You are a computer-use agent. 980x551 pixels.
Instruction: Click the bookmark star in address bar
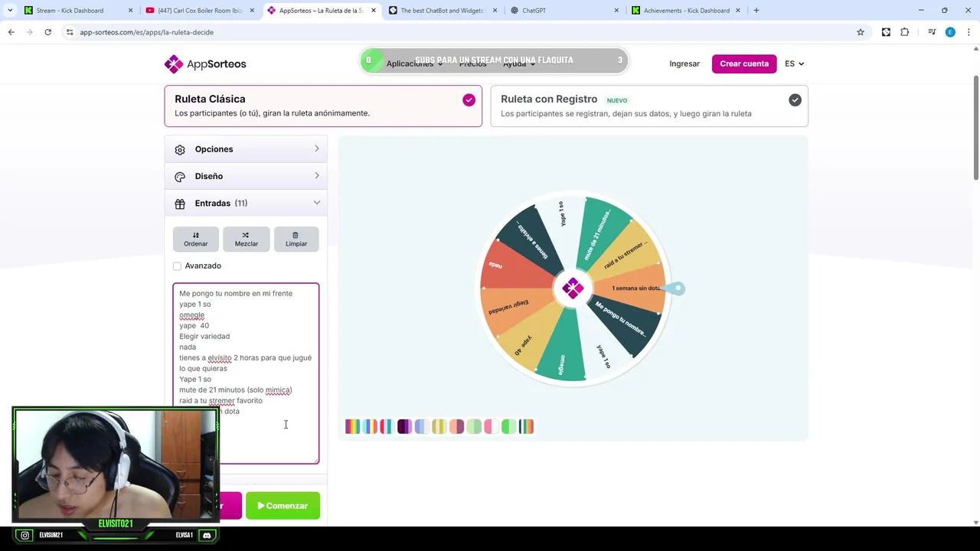coord(861,32)
